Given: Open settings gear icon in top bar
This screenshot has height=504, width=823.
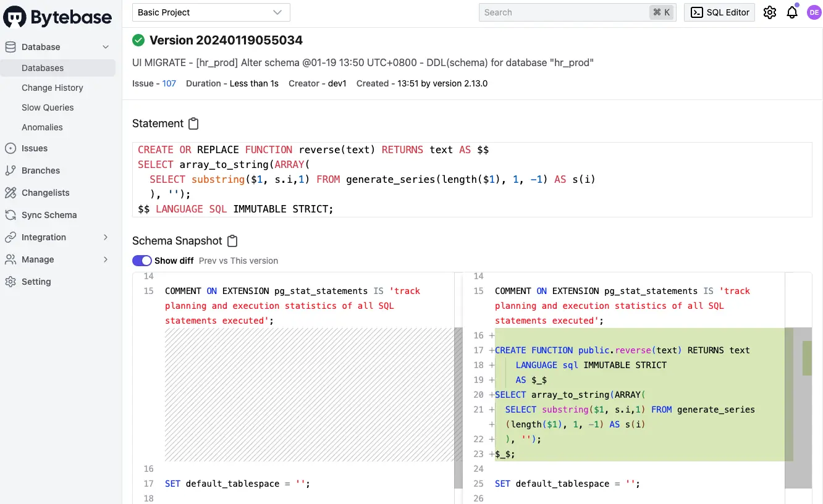Looking at the screenshot, I should point(769,12).
